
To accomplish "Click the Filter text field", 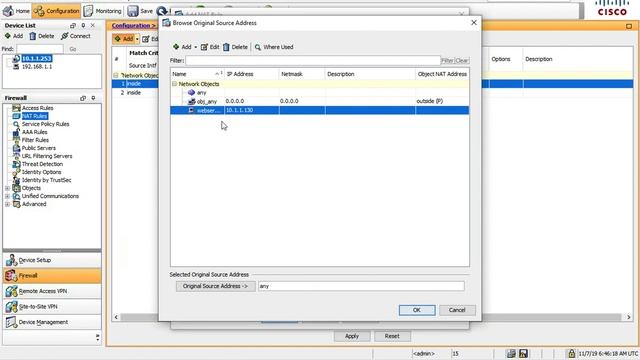I will [313, 60].
